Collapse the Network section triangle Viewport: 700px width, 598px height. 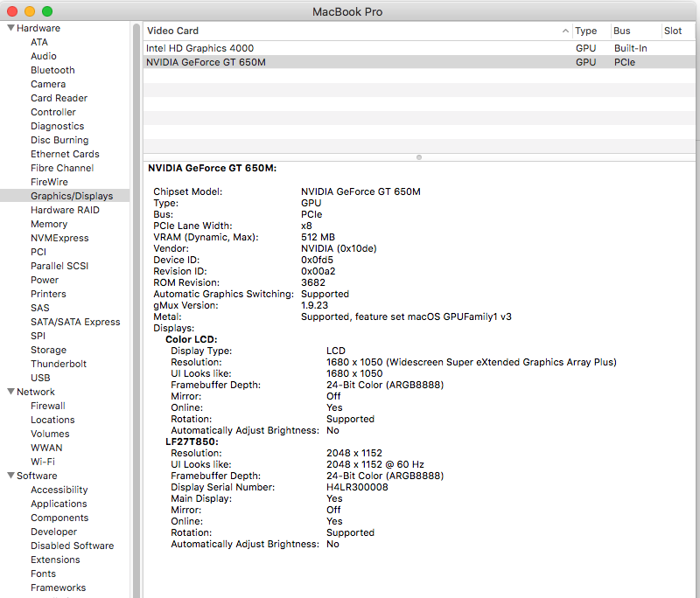(10, 392)
